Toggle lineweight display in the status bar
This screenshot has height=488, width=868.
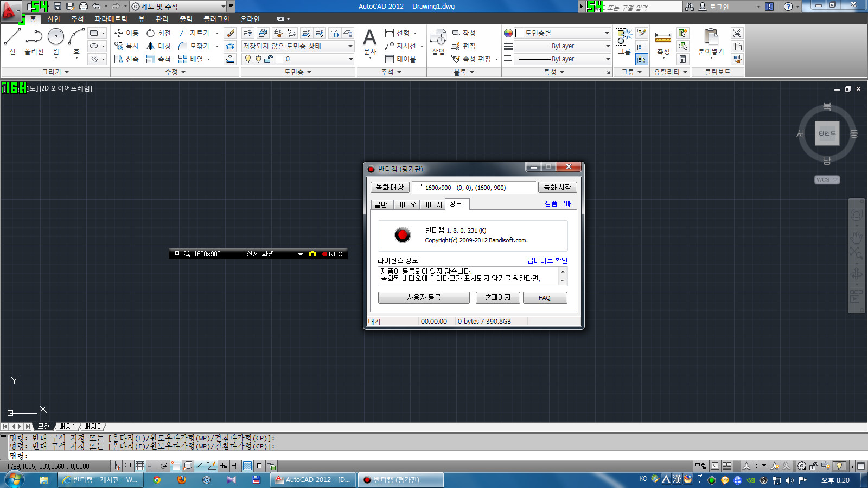point(235,466)
